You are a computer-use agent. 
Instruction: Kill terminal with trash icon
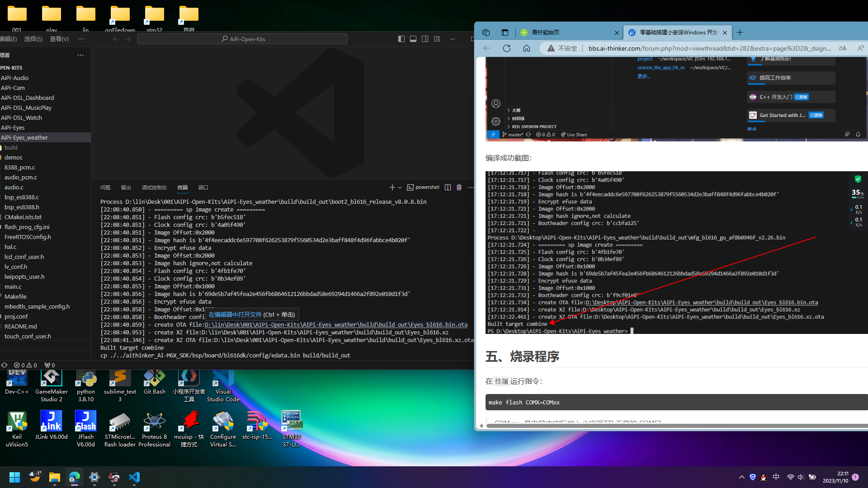[x=459, y=187]
